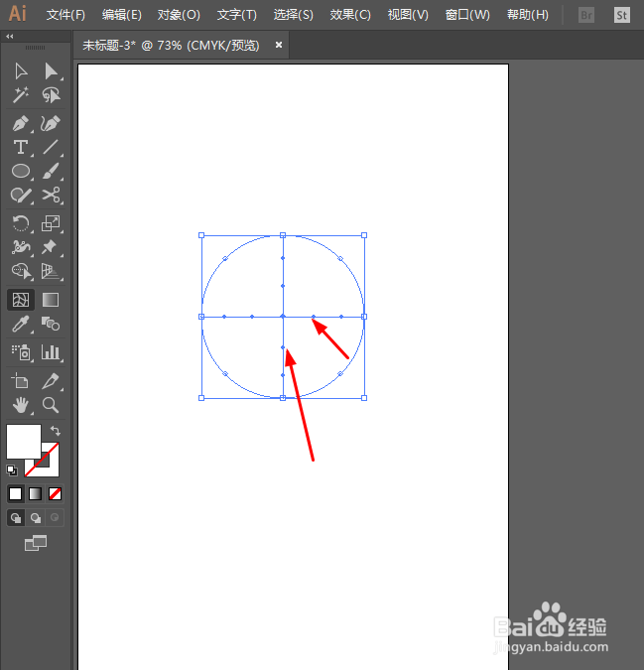
Task: Close the 未标题-3* document tab
Action: click(x=279, y=45)
